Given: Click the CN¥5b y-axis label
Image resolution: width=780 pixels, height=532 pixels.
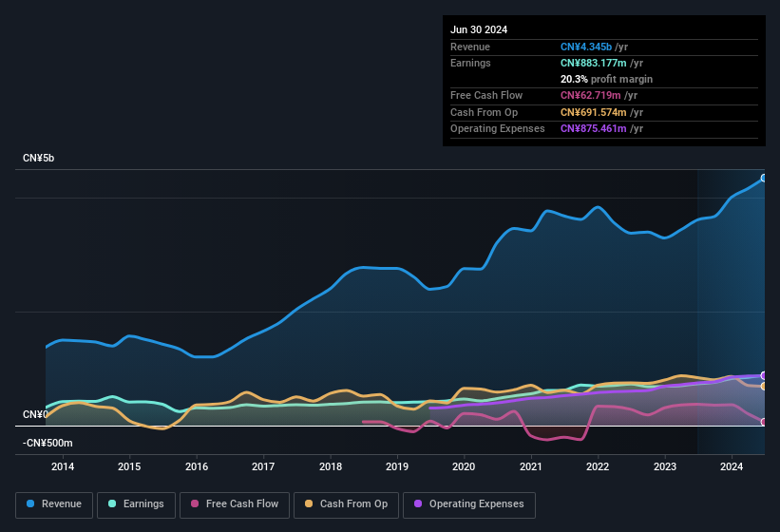Looking at the screenshot, I should click(38, 158).
